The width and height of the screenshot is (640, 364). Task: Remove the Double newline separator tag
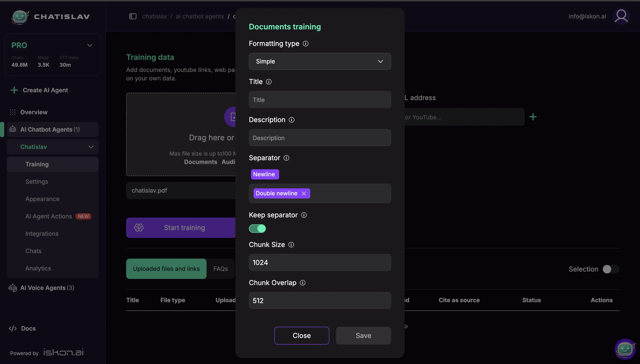tap(304, 193)
